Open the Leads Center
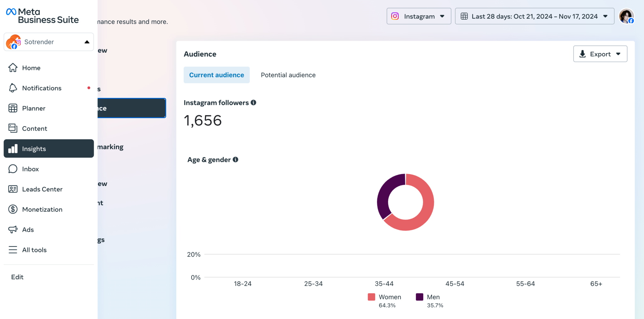Image resolution: width=644 pixels, height=319 pixels. point(42,189)
